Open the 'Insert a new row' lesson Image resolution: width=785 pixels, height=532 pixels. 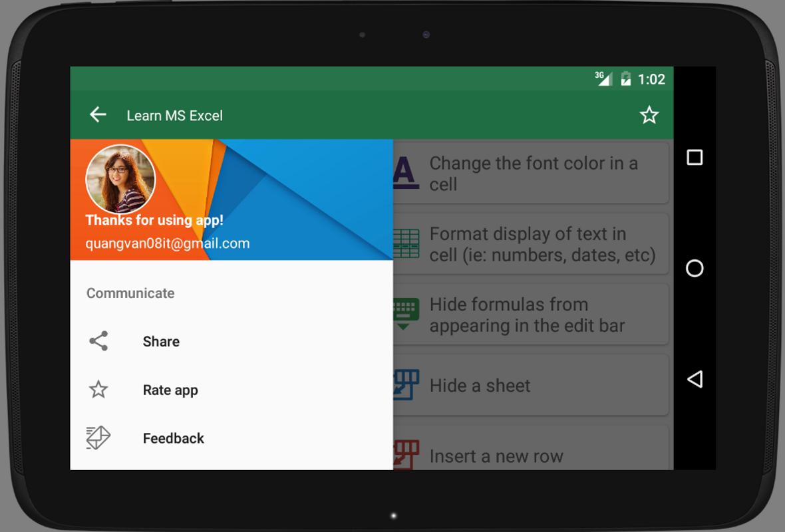point(531,449)
